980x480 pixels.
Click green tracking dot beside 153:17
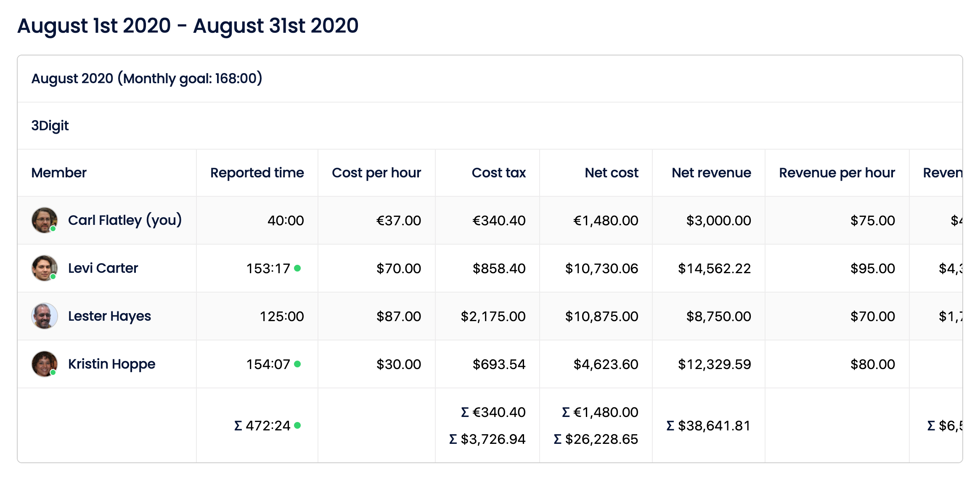coord(297,268)
